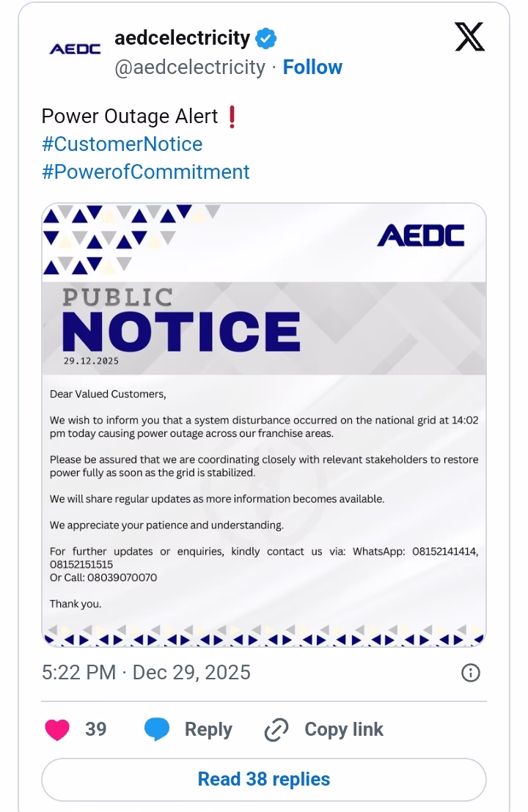Click the large NOTICE heading in the image
Image resolution: width=528 pixels, height=812 pixels.
[x=181, y=331]
